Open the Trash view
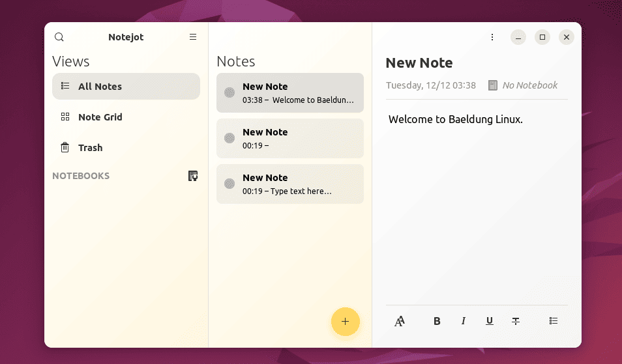Screen dimensions: 622x364 point(126,147)
